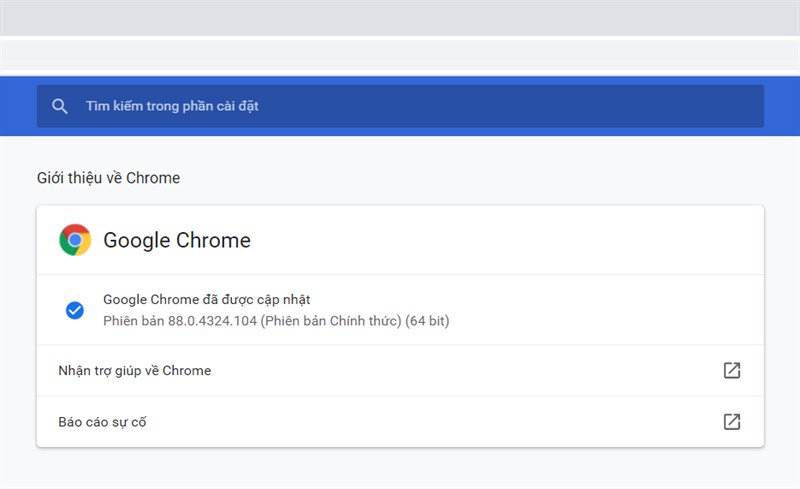Click the 'Giới thiệu về Chrome' heading
The image size is (800, 489).
pos(108,178)
